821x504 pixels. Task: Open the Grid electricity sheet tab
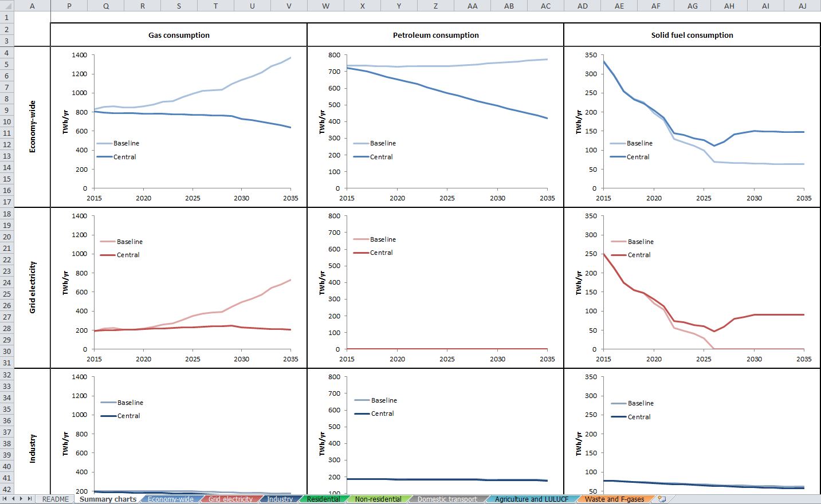(230, 499)
